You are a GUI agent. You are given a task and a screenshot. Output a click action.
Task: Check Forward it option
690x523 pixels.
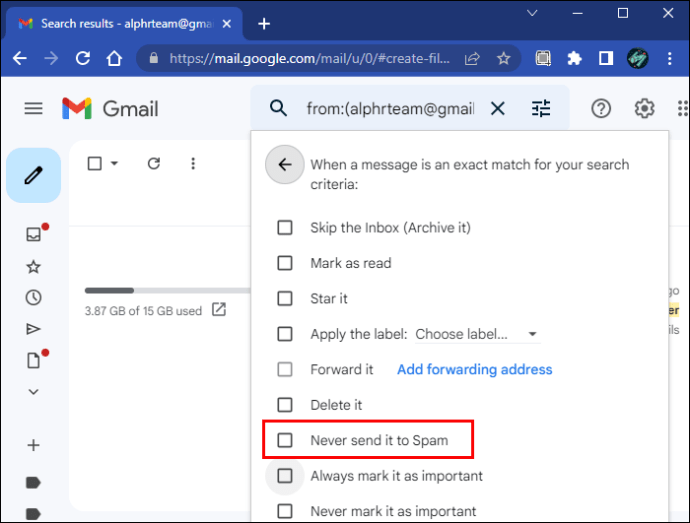click(285, 369)
